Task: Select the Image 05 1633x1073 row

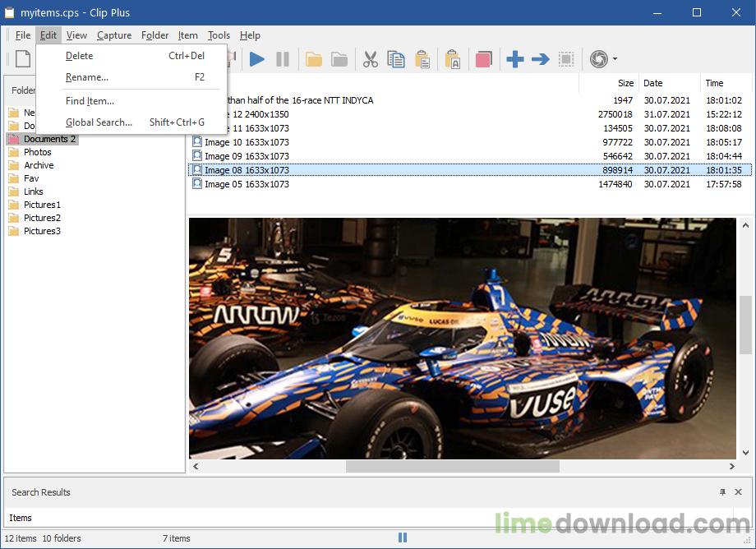Action: (469, 184)
